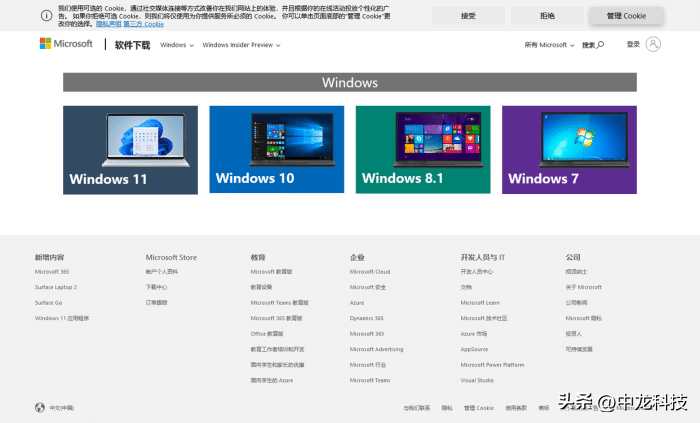Click the 软件下载 site title
700x423 pixels.
click(x=133, y=45)
